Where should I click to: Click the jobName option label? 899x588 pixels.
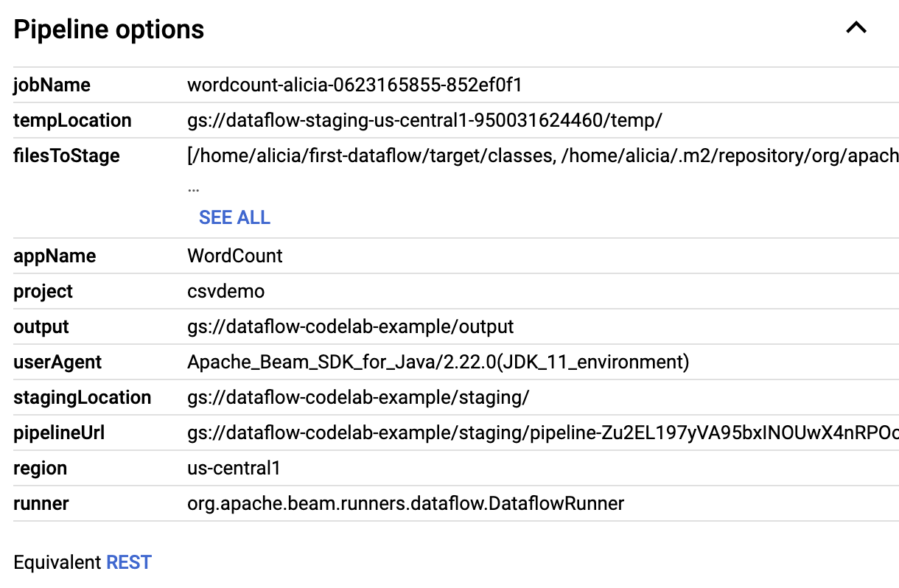coord(52,85)
